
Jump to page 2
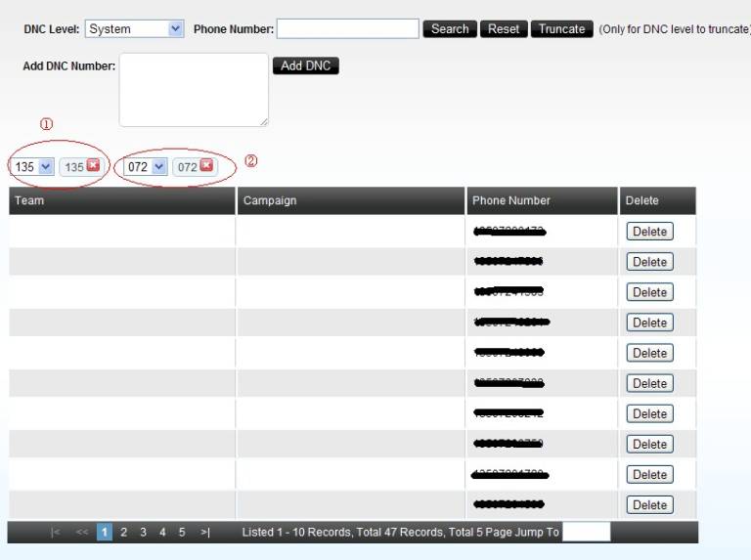pos(124,533)
